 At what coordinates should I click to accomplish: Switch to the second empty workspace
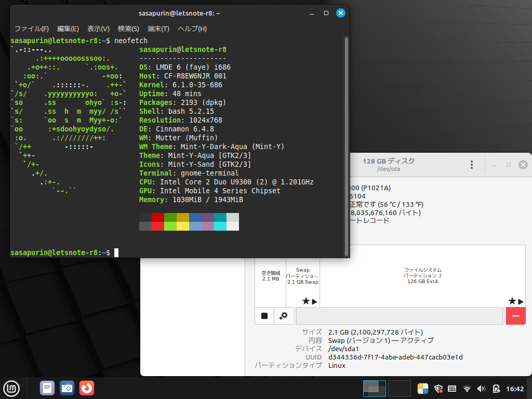point(400,389)
